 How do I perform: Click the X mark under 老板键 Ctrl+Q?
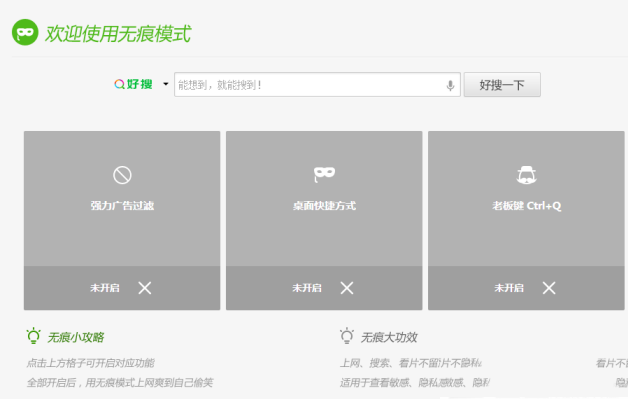[549, 288]
